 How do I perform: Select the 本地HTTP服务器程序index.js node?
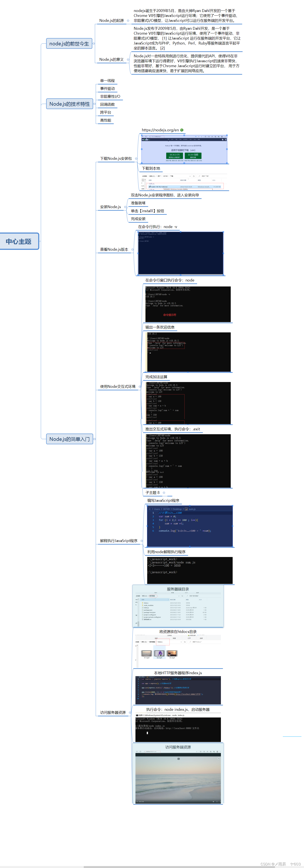click(178, 673)
